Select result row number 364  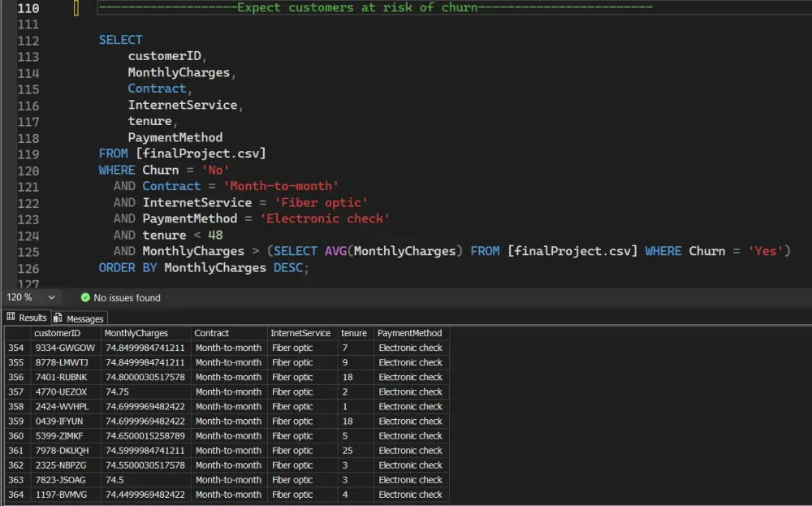click(16, 495)
